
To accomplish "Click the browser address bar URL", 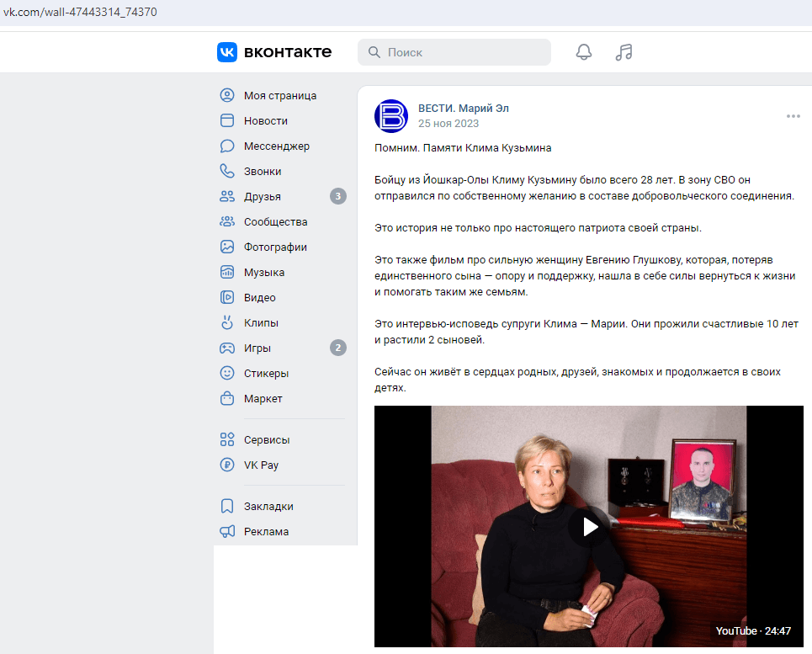I will pos(80,12).
